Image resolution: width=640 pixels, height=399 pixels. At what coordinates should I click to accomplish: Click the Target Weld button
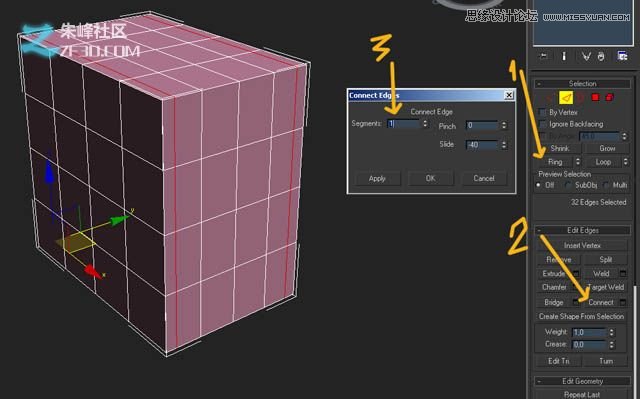(606, 287)
